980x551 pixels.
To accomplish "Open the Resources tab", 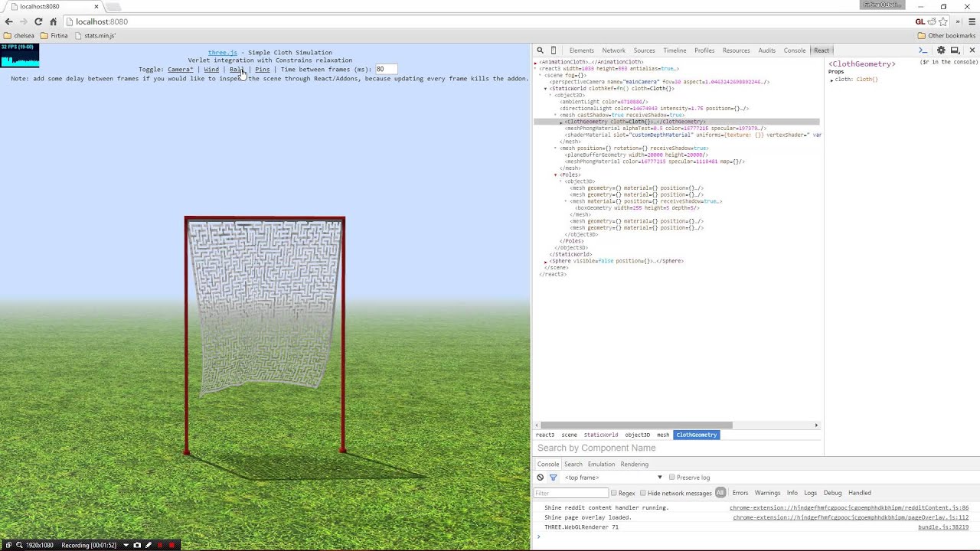I will coord(736,51).
